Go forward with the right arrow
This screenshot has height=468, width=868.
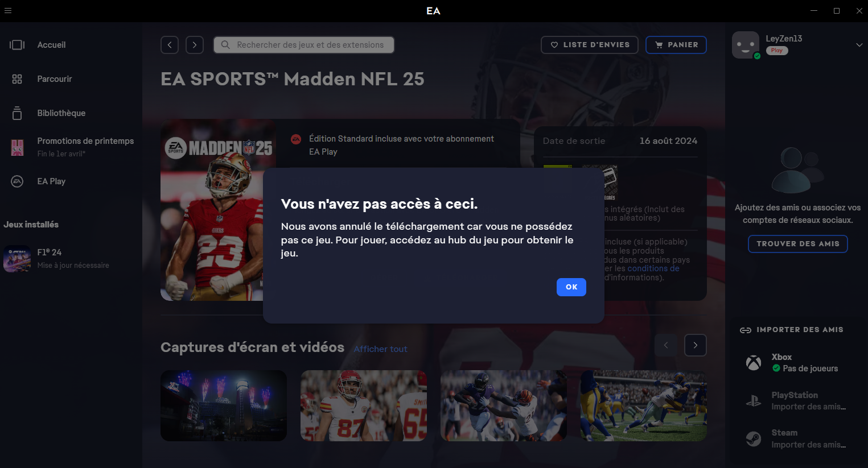click(195, 45)
